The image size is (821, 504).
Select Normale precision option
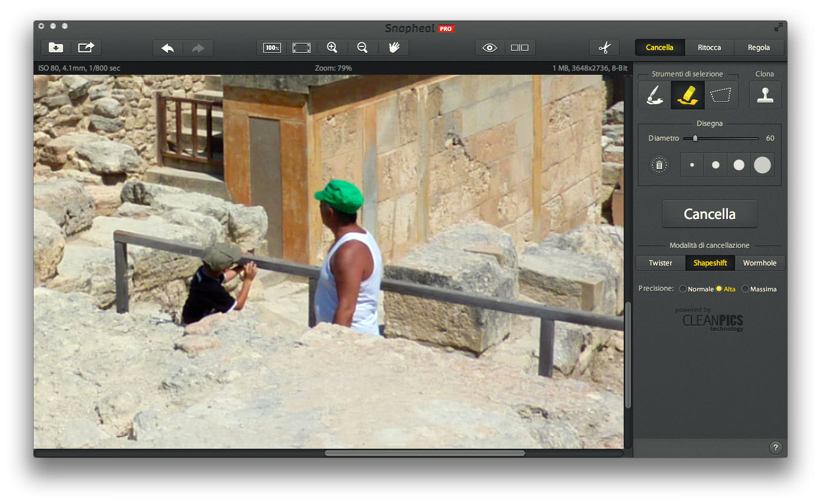tap(683, 289)
